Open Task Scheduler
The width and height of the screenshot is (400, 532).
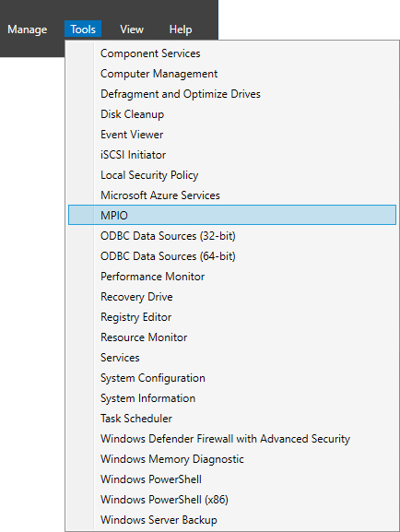pyautogui.click(x=232, y=419)
